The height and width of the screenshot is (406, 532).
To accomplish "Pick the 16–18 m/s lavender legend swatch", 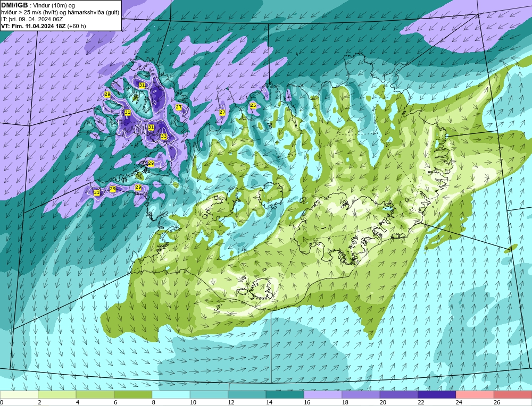I will click(323, 394).
